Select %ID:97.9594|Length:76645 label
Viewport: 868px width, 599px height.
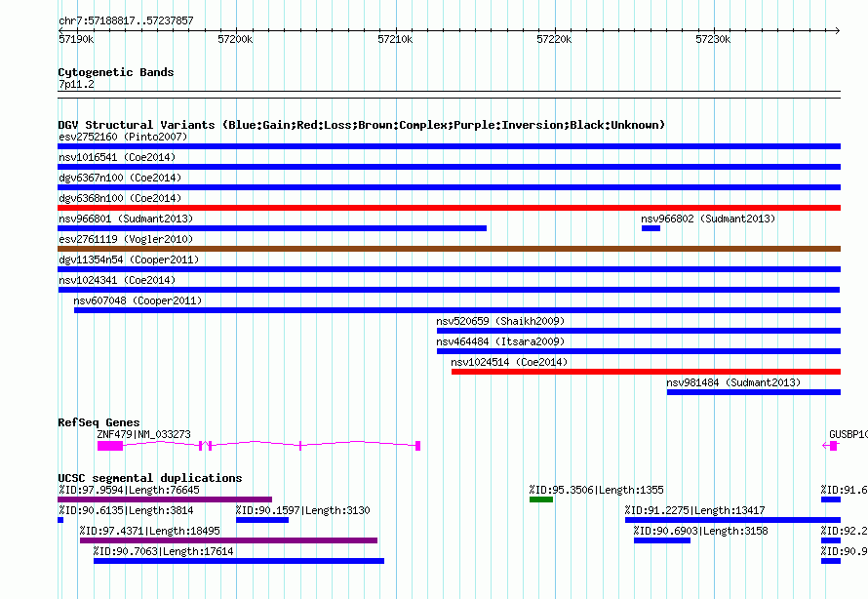[129, 490]
